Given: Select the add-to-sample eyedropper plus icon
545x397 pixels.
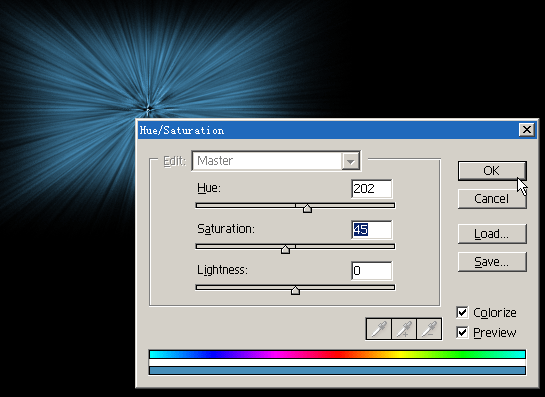Looking at the screenshot, I should pyautogui.click(x=404, y=329).
